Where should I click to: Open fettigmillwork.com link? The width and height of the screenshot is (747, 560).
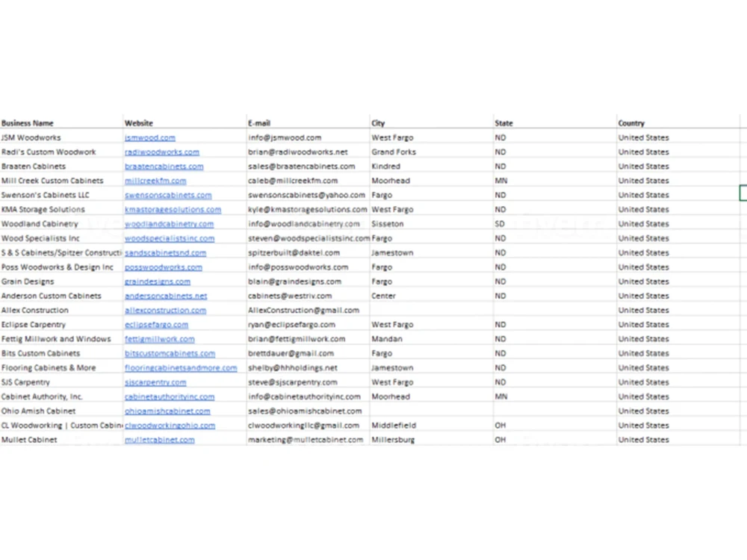click(160, 339)
